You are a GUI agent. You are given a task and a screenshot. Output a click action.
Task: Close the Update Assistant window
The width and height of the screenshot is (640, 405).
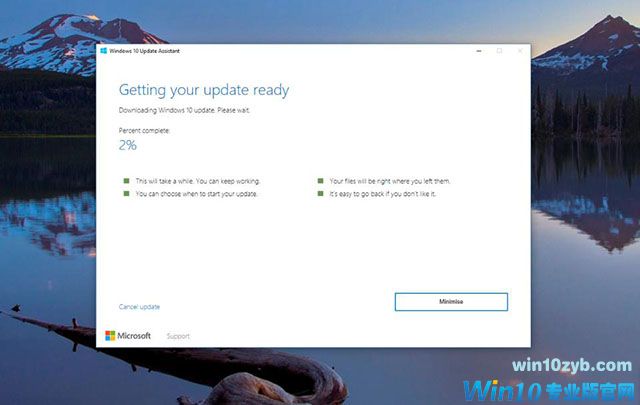[520, 51]
